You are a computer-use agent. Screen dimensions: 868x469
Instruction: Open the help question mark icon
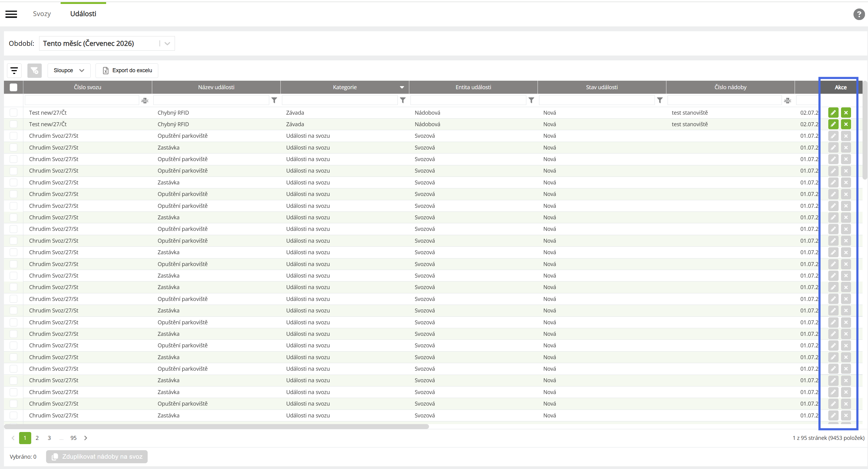coord(859,14)
